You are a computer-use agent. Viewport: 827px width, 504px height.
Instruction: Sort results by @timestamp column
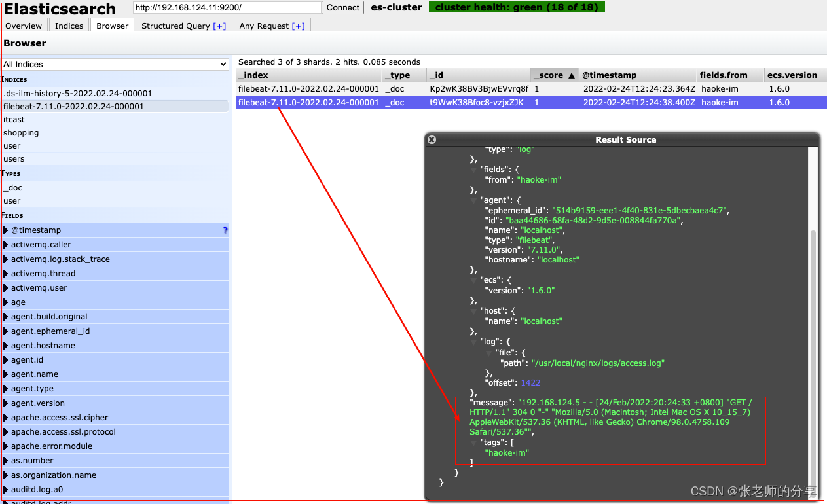638,75
